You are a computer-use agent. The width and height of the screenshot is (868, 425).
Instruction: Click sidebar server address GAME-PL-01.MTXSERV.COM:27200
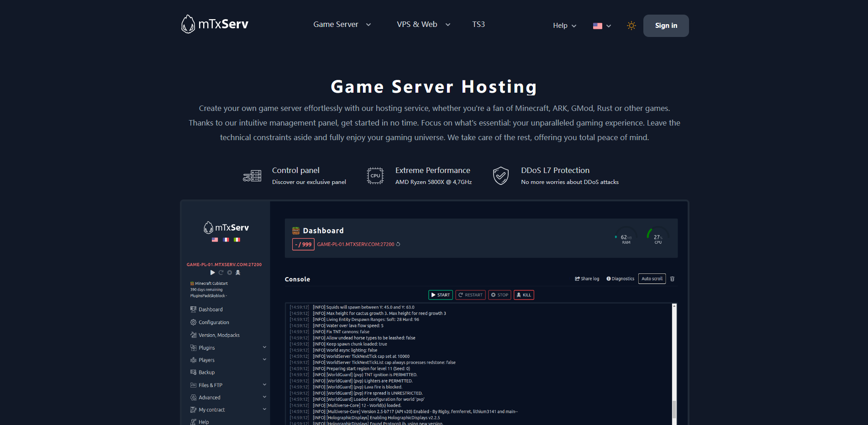224,265
